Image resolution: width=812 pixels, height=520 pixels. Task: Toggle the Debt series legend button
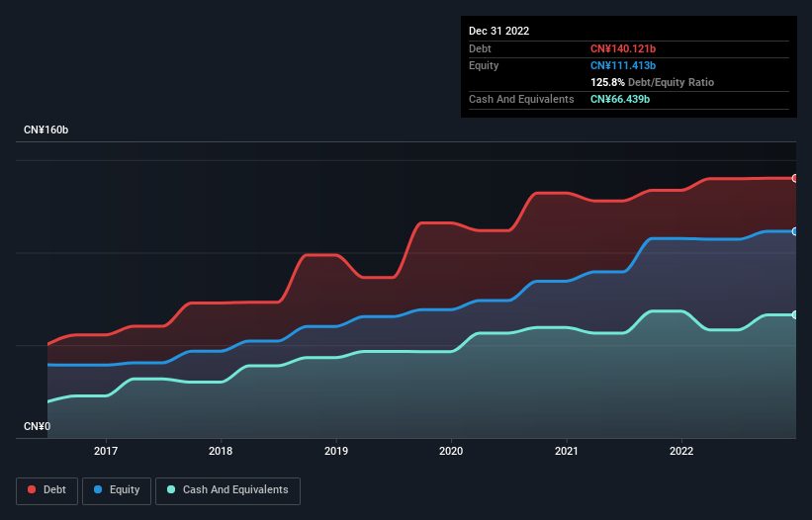[47, 490]
